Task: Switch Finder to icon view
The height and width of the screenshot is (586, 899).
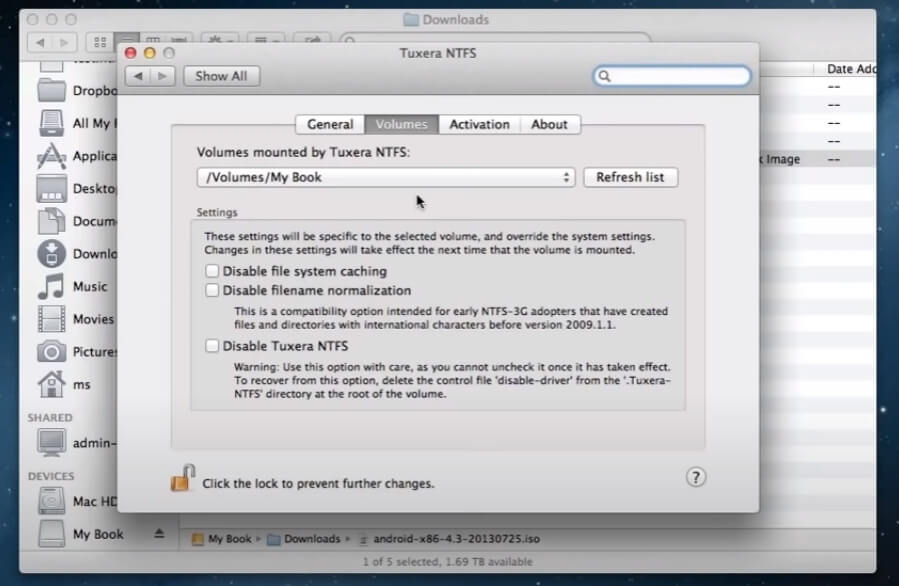Action: [x=100, y=42]
